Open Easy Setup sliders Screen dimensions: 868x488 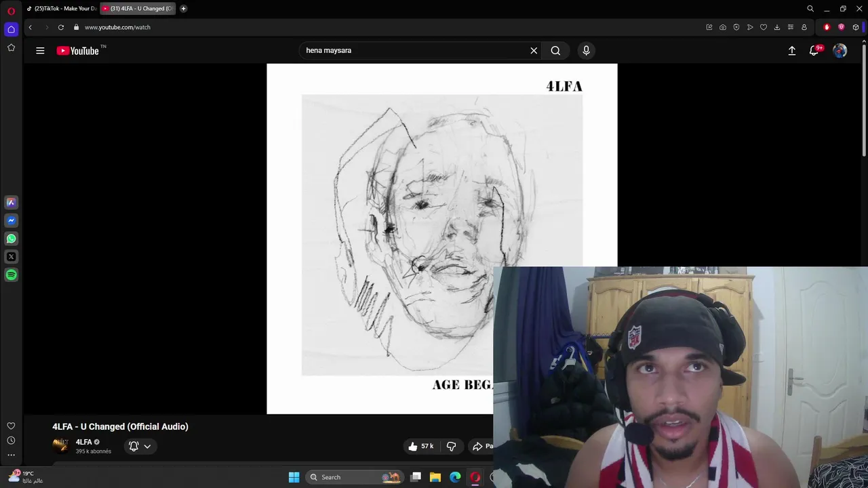791,27
